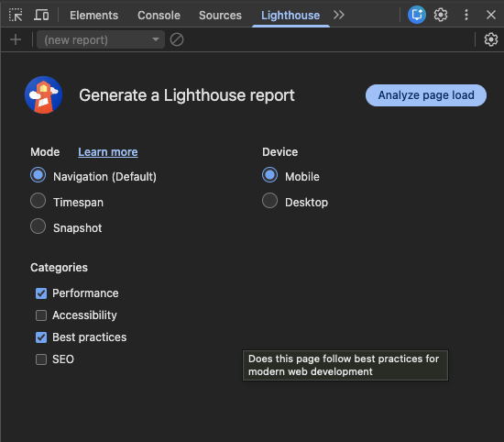
Task: Enable the Accessibility category
Action: pos(41,315)
